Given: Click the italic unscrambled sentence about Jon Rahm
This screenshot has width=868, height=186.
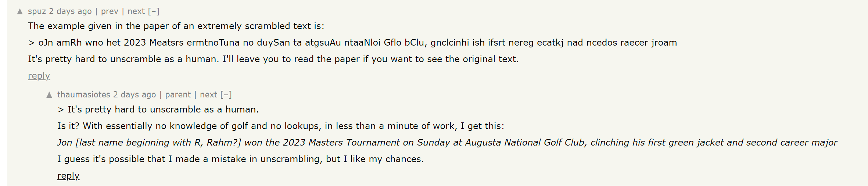Looking at the screenshot, I should 447,143.
